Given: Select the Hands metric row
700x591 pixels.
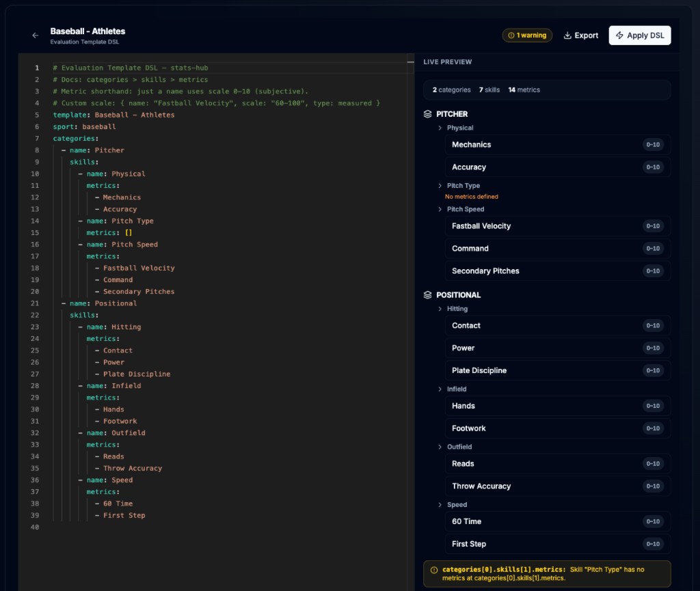Looking at the screenshot, I should (558, 406).
